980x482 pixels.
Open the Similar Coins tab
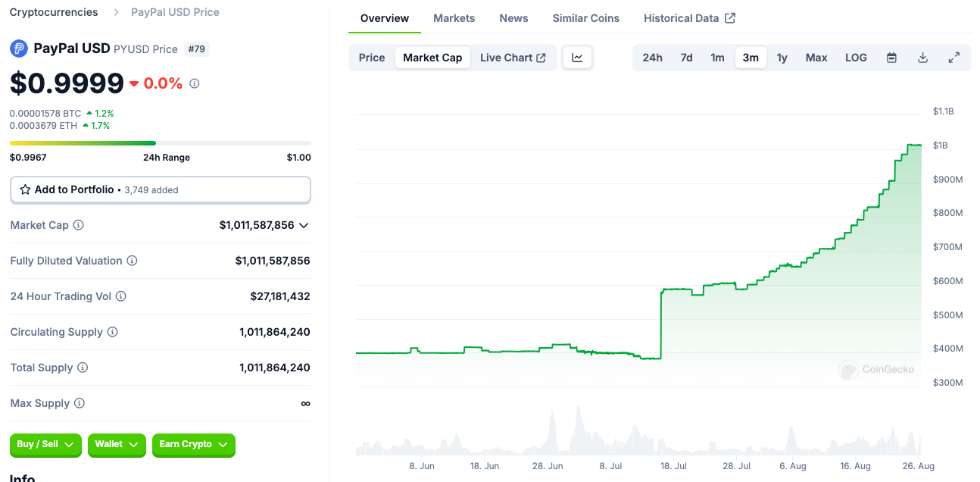(x=585, y=18)
